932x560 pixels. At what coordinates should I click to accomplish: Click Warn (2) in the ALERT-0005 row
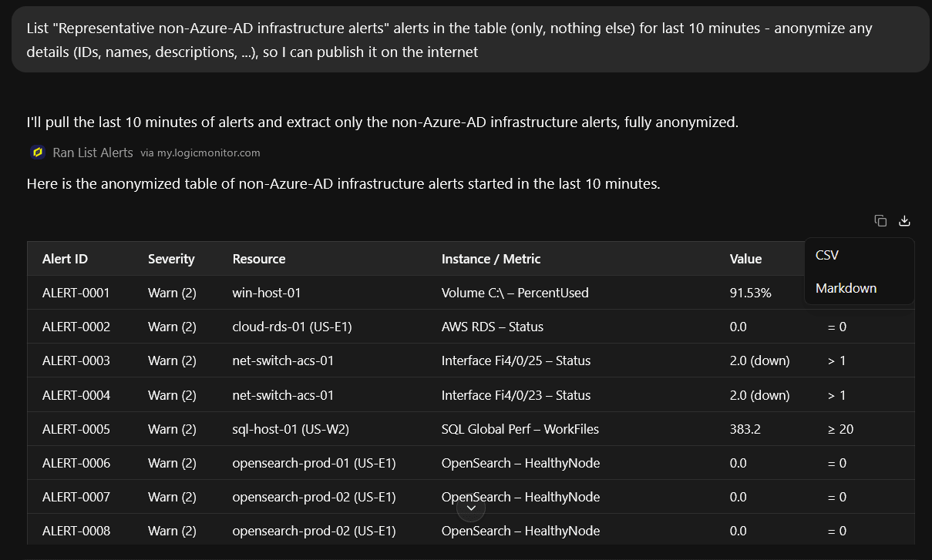(x=172, y=429)
